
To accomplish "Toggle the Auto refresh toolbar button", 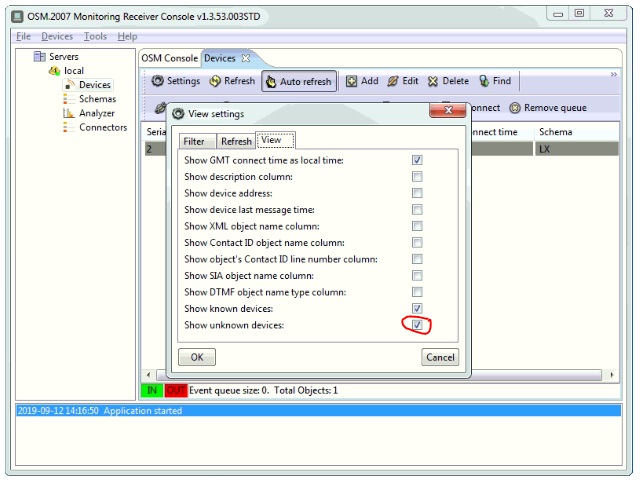I will click(x=299, y=82).
